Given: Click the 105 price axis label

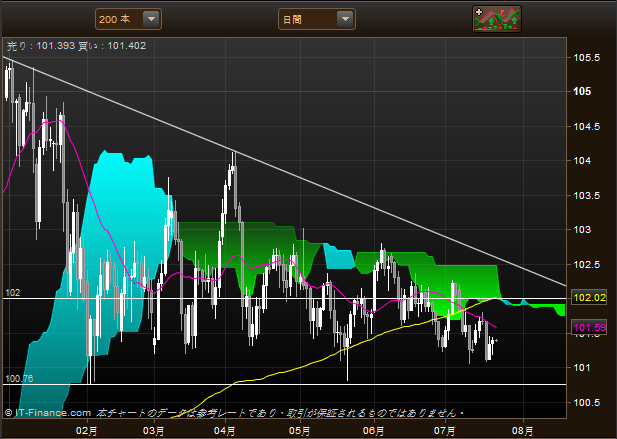Looking at the screenshot, I should (582, 92).
